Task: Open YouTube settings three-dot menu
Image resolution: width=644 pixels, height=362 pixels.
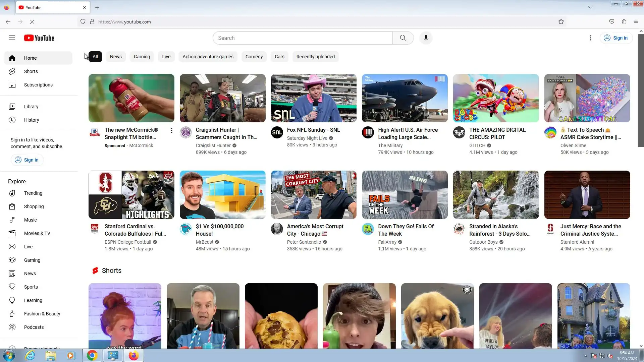Action: [x=590, y=38]
